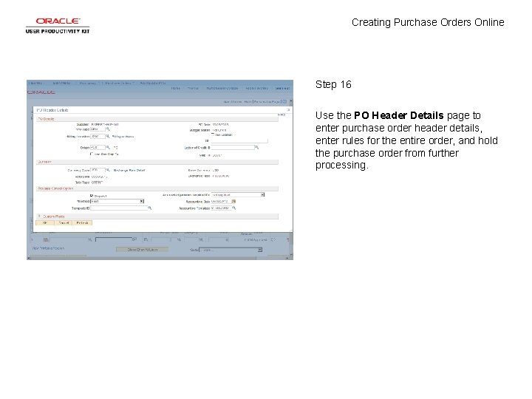Open lookup icon beside Currency Code field
The height and width of the screenshot is (399, 532).
pos(108,170)
